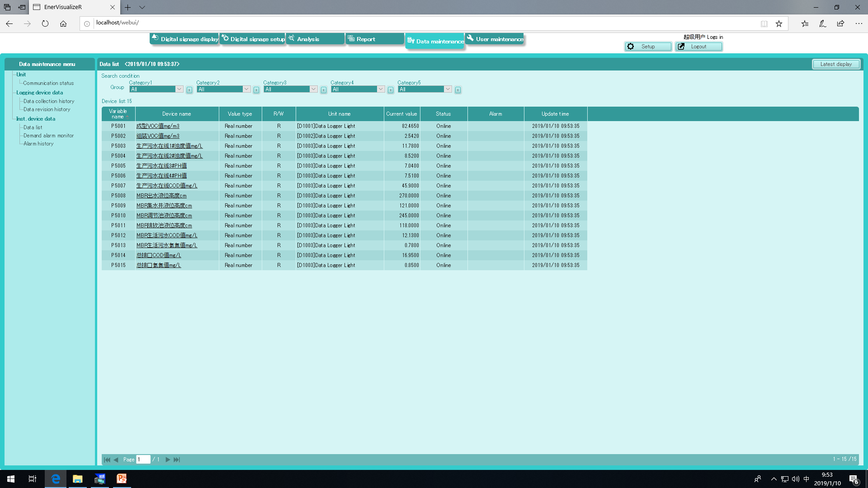Click the Category1 clear x icon
The width and height of the screenshot is (868, 488).
click(x=189, y=90)
